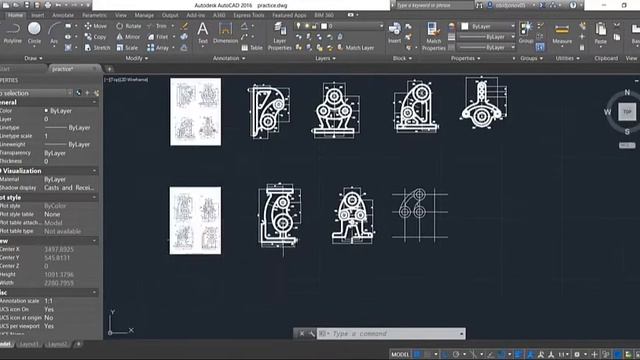Open the lineweight ByLayer dropdown in ribbon

(x=487, y=37)
